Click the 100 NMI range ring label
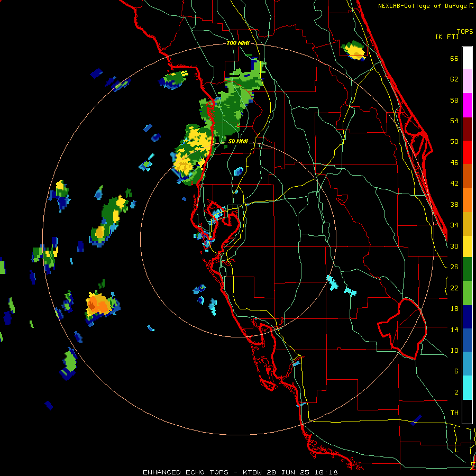Viewport: 476px width, 476px height. point(238,43)
